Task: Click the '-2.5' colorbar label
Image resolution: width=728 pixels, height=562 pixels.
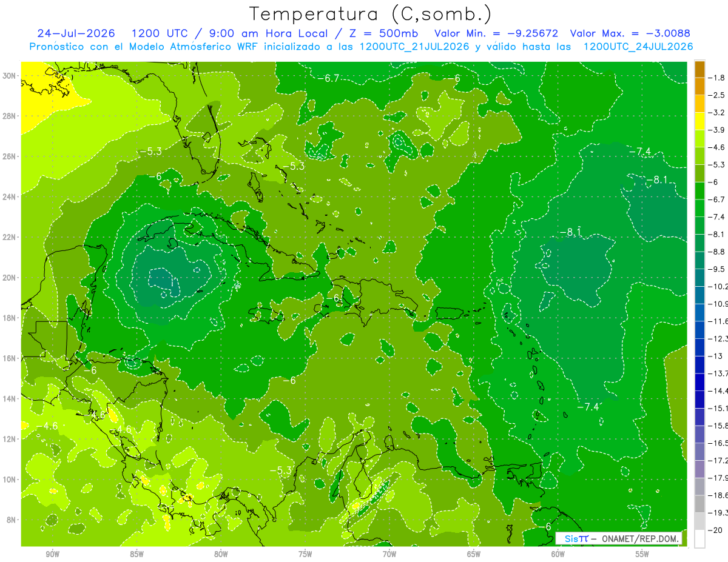Action: pyautogui.click(x=717, y=95)
